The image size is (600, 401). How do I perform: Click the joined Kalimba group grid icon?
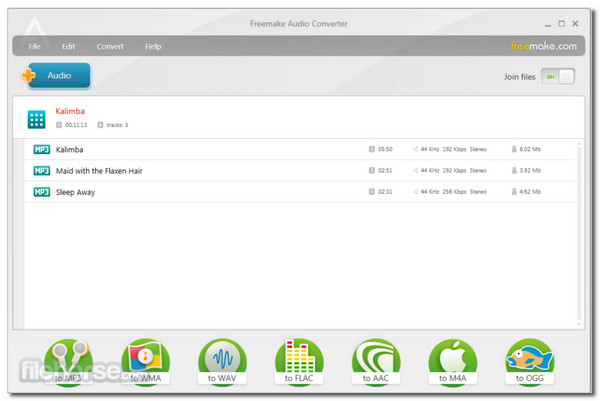point(36,119)
